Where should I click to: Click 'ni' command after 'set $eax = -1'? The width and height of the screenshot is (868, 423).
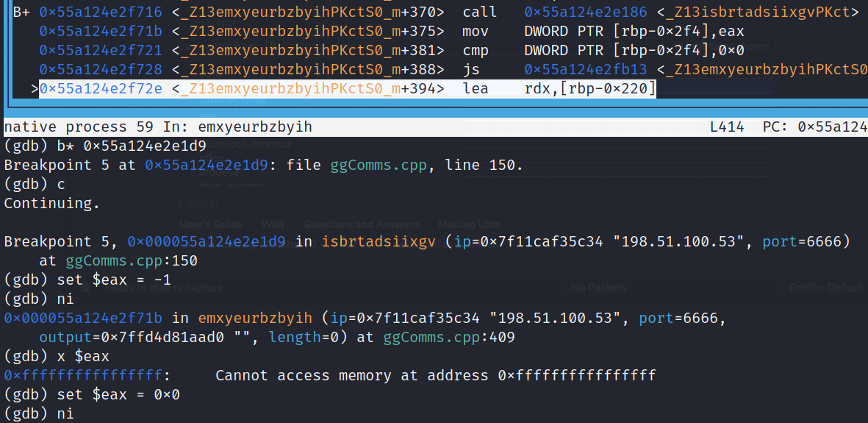(x=65, y=299)
